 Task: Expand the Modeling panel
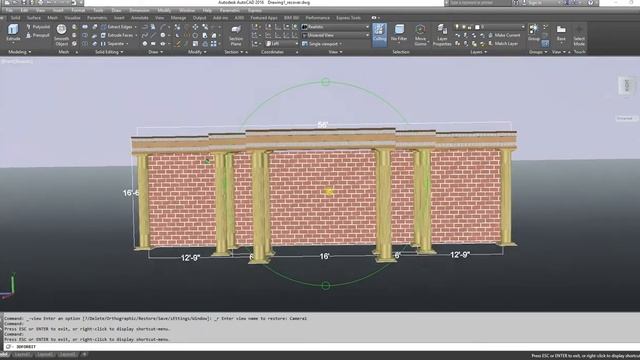coord(20,52)
